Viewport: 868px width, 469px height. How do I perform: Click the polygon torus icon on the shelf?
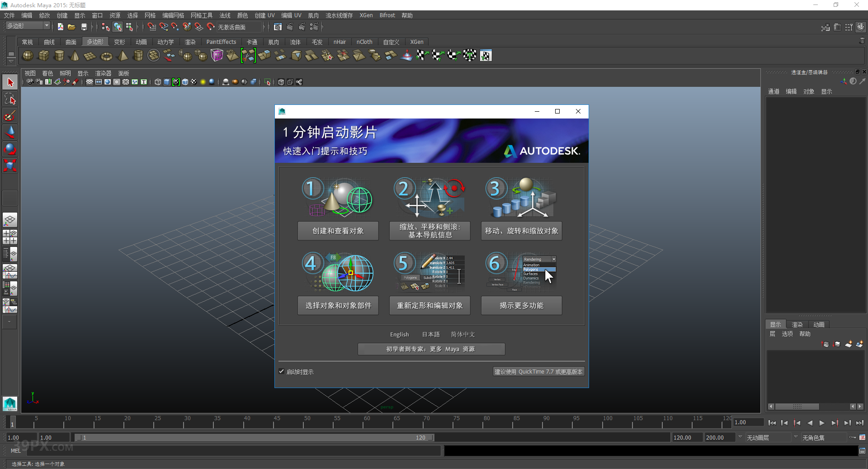[107, 56]
